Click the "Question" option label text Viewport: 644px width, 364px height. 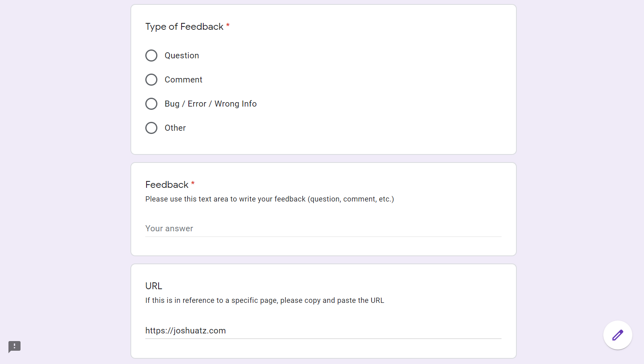pos(182,56)
